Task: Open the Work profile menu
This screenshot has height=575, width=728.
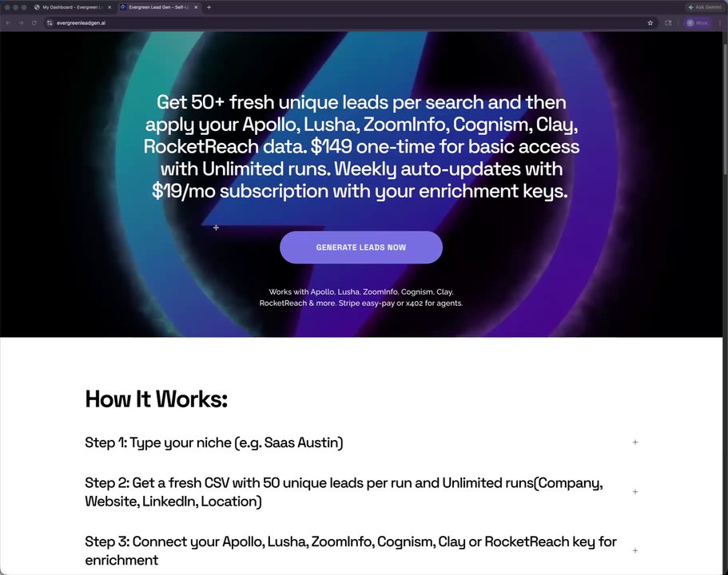Action: pos(698,22)
